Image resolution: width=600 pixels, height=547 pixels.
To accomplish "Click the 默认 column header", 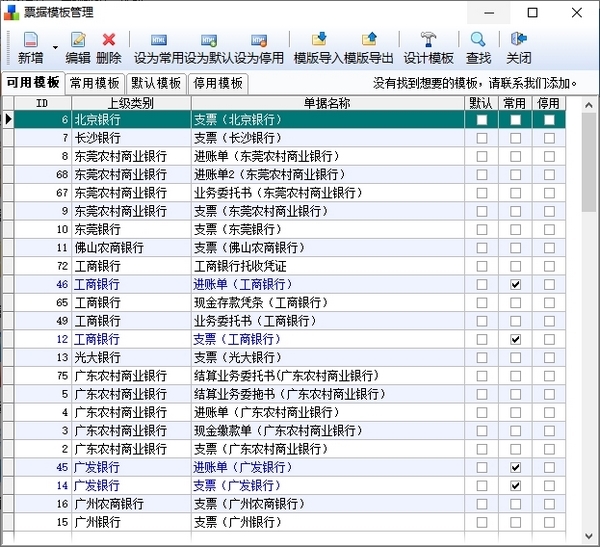I will tap(481, 103).
